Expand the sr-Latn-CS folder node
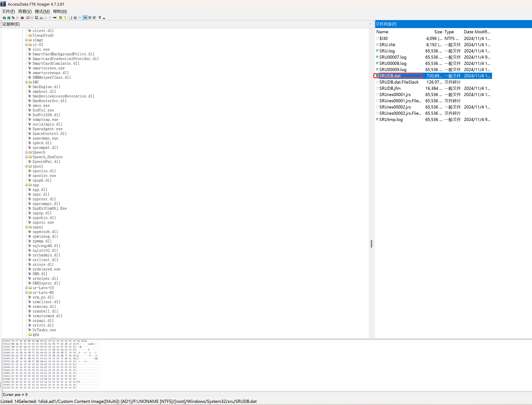Viewport: 532px width, 405px height. pos(26,288)
